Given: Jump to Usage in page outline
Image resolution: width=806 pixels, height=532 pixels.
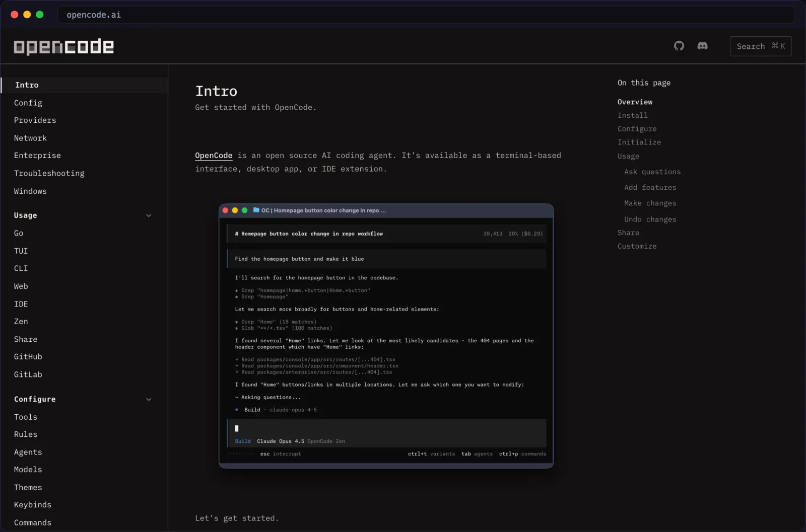Looking at the screenshot, I should 628,156.
